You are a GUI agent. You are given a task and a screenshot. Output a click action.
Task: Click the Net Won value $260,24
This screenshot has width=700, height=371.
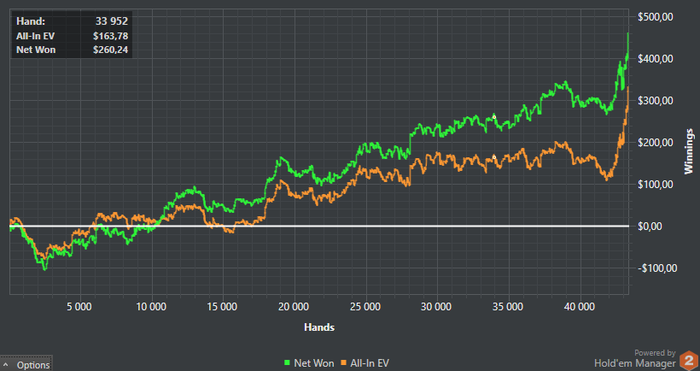(x=111, y=50)
